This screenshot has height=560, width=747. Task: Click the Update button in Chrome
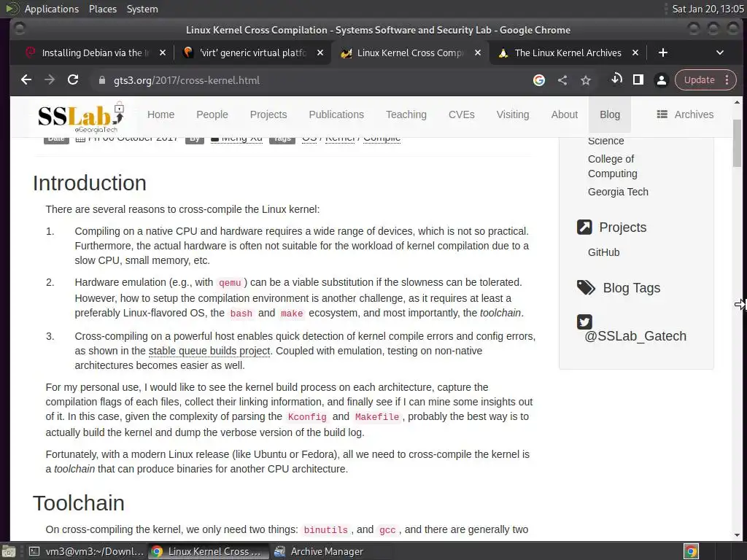[699, 80]
